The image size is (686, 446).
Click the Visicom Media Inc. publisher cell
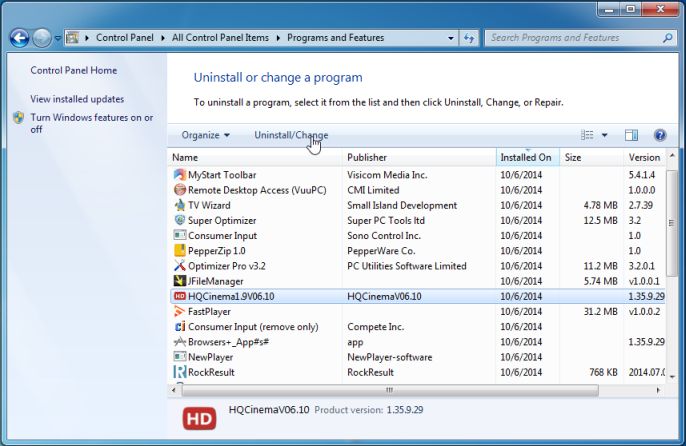click(387, 175)
